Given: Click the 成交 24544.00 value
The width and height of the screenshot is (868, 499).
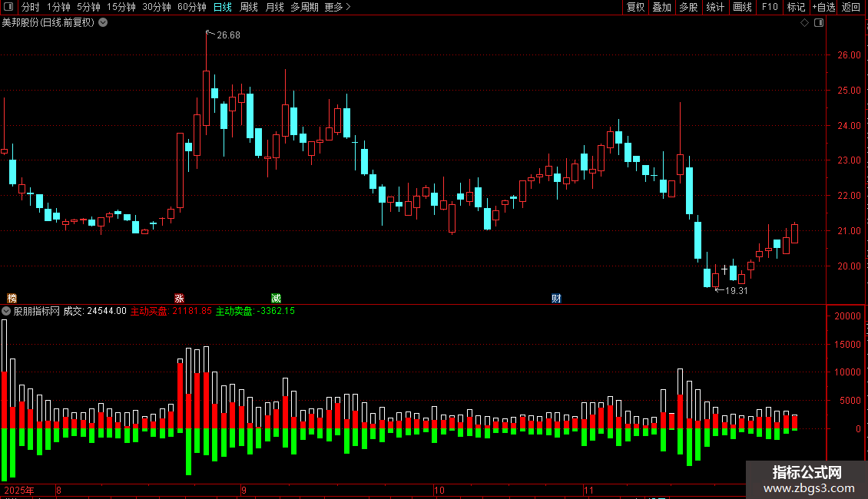Looking at the screenshot, I should pyautogui.click(x=94, y=311).
